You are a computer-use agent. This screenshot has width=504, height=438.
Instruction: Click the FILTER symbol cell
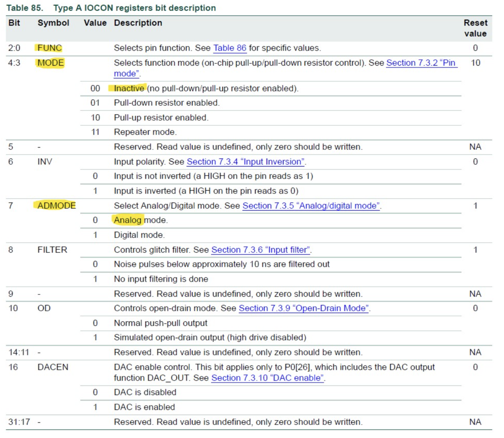click(52, 250)
